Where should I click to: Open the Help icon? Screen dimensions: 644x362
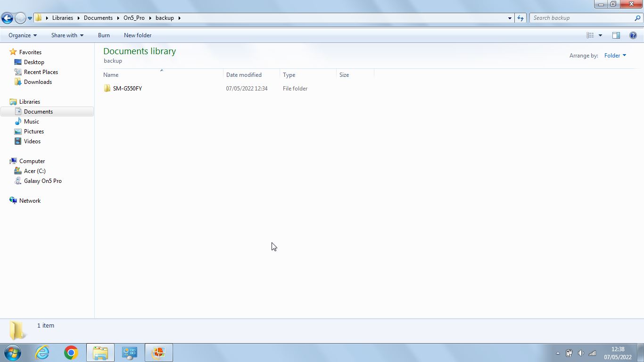[x=633, y=35]
